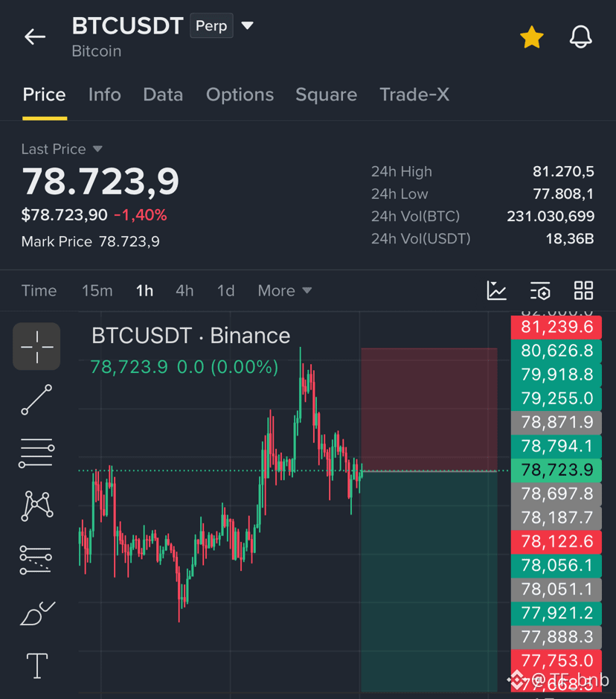The height and width of the screenshot is (699, 616).
Task: Select the Text annotation tool
Action: 37,666
